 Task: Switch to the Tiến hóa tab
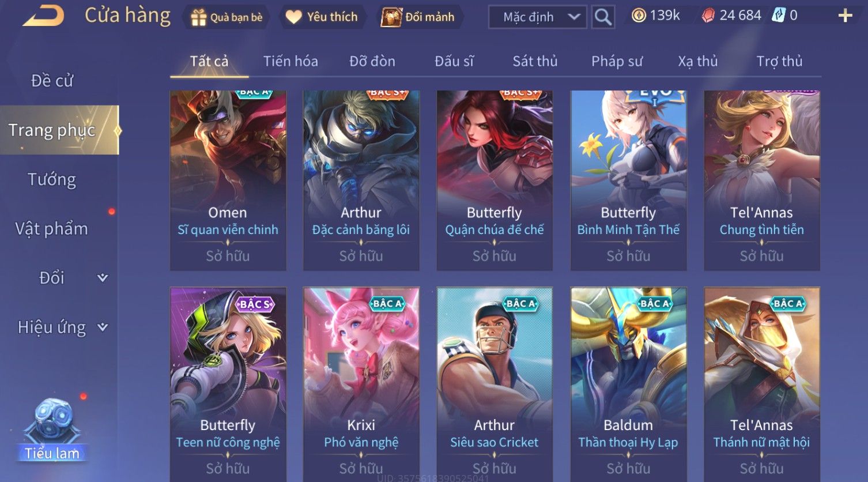[290, 61]
